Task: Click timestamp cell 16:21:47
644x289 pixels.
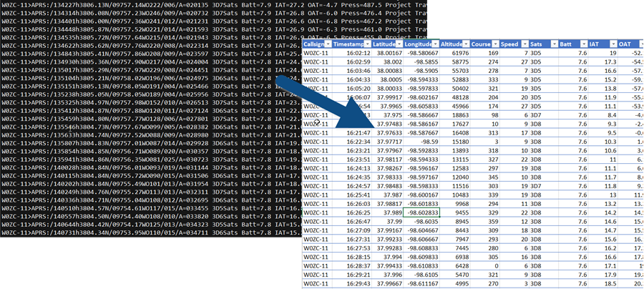Action: 351,132
